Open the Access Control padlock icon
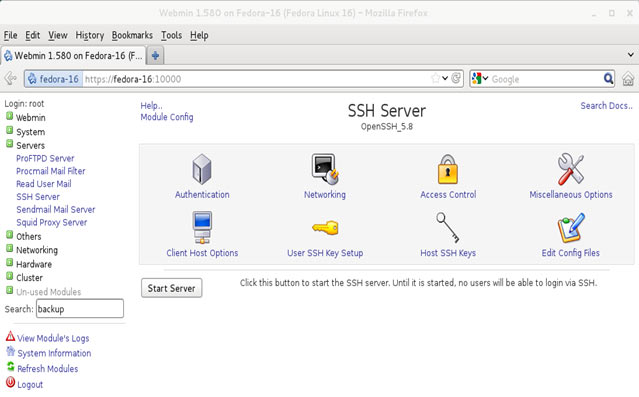This screenshot has width=639, height=397. coord(447,169)
